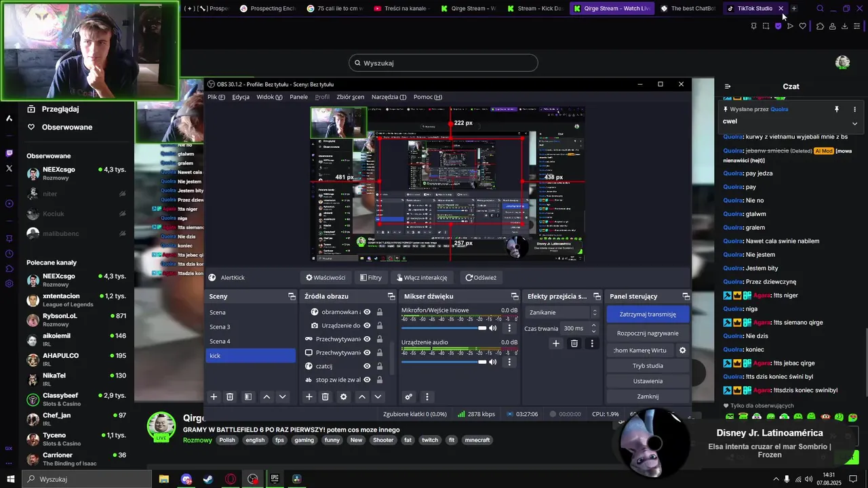Toggle lock on stop zw ide source
Image resolution: width=868 pixels, height=488 pixels.
point(379,380)
